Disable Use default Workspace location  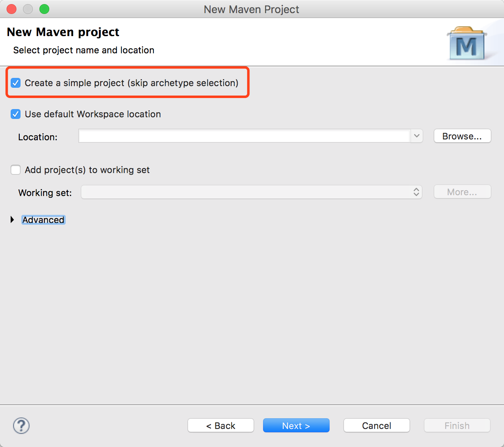(15, 114)
